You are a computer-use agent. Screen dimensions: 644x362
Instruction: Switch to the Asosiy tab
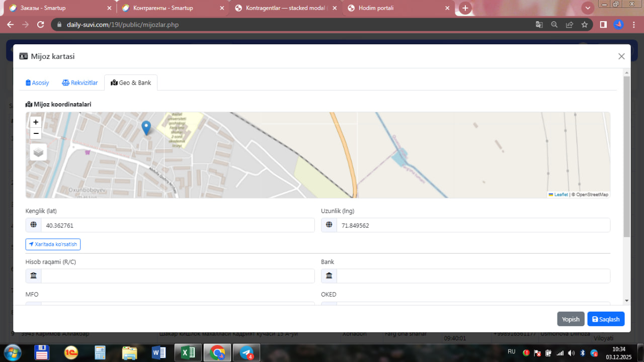point(38,83)
